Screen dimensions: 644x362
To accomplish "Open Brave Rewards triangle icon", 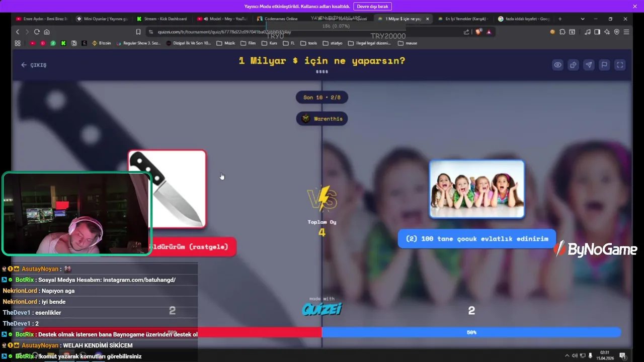I will (x=489, y=32).
